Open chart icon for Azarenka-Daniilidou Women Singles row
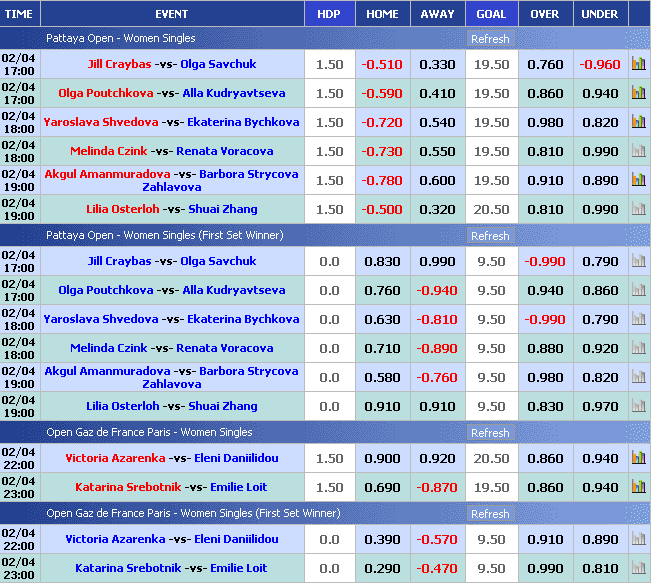Screen dimensions: 651x583 [638, 458]
